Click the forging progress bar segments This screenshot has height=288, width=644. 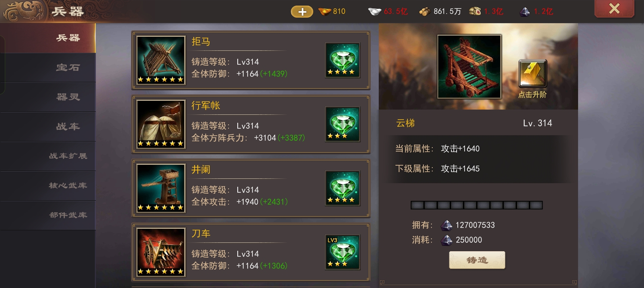point(477,205)
